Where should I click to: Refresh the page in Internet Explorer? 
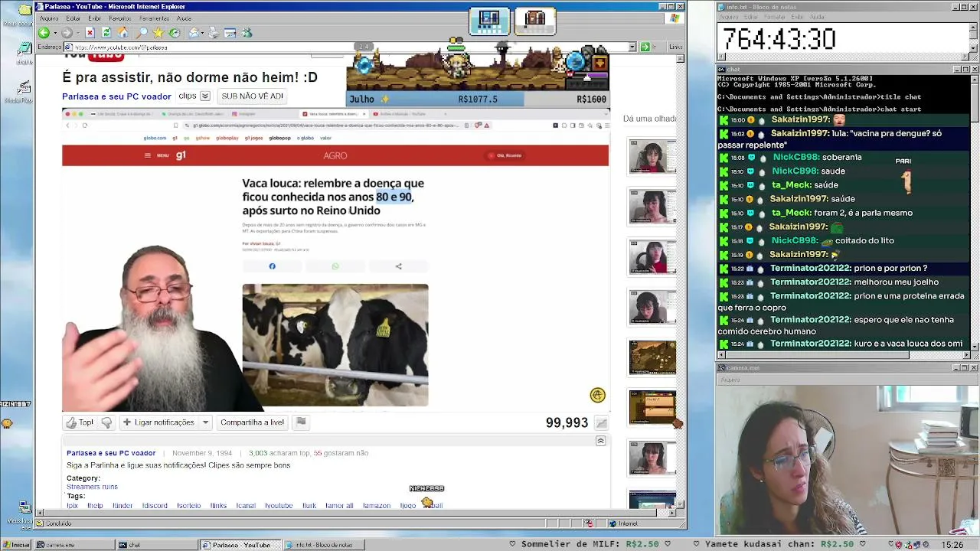point(106,33)
